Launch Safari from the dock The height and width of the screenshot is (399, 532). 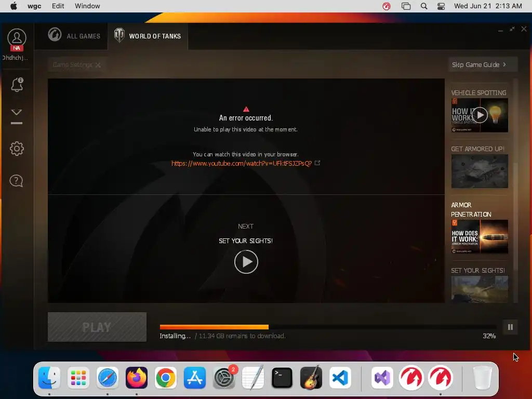click(108, 378)
